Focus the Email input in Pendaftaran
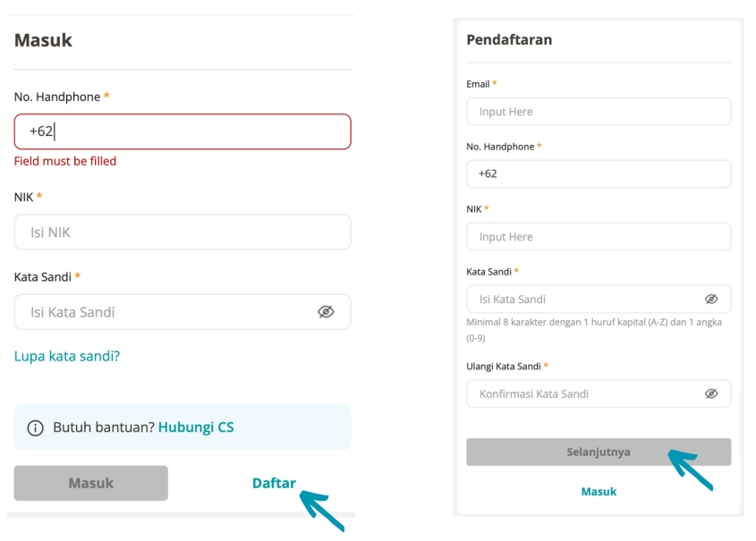756x541 pixels. coord(599,111)
